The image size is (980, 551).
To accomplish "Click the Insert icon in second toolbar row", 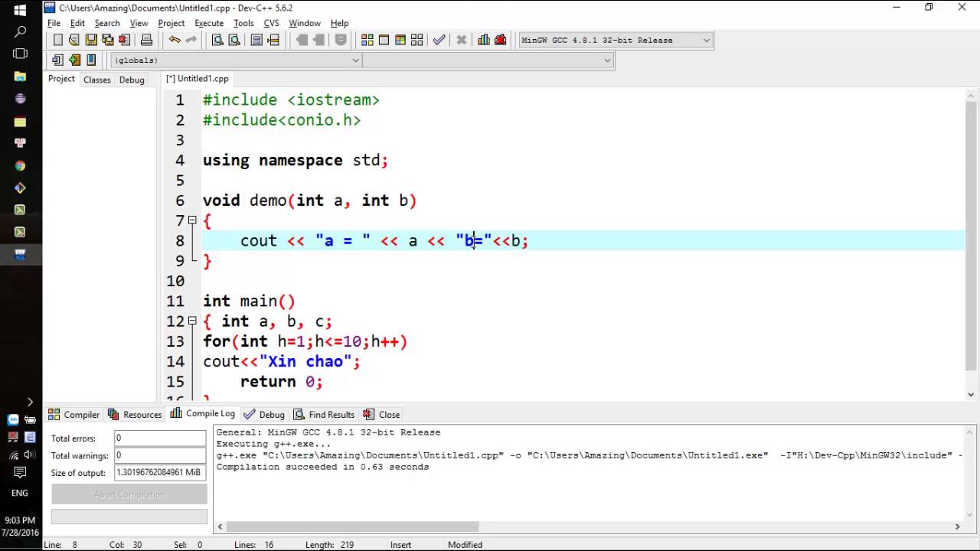I will (57, 60).
